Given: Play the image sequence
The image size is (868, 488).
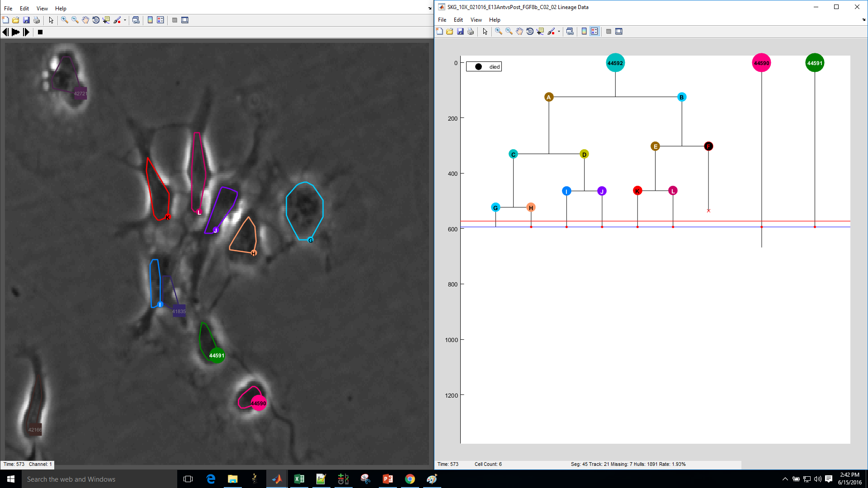Looking at the screenshot, I should coord(15,32).
